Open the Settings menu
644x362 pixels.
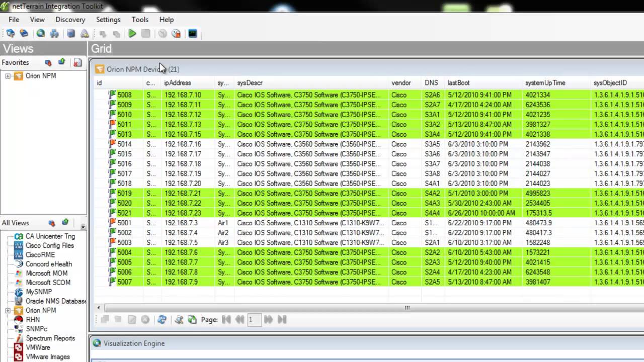click(108, 20)
